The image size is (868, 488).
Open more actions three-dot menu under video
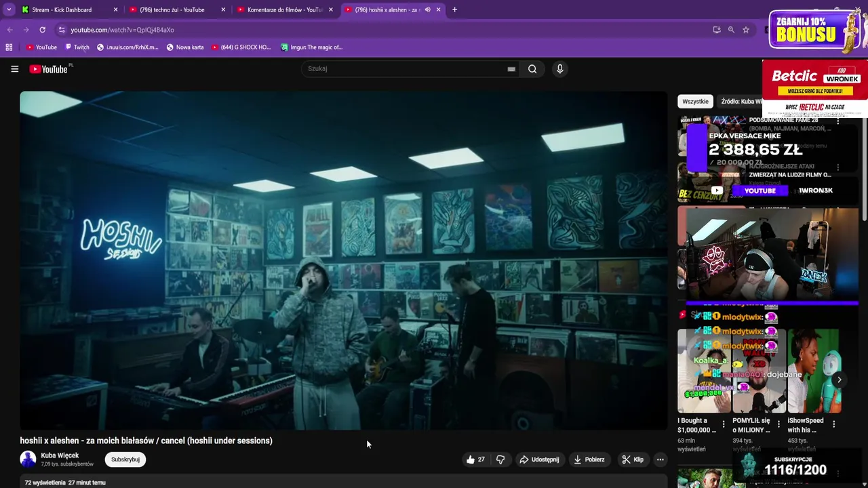point(660,460)
